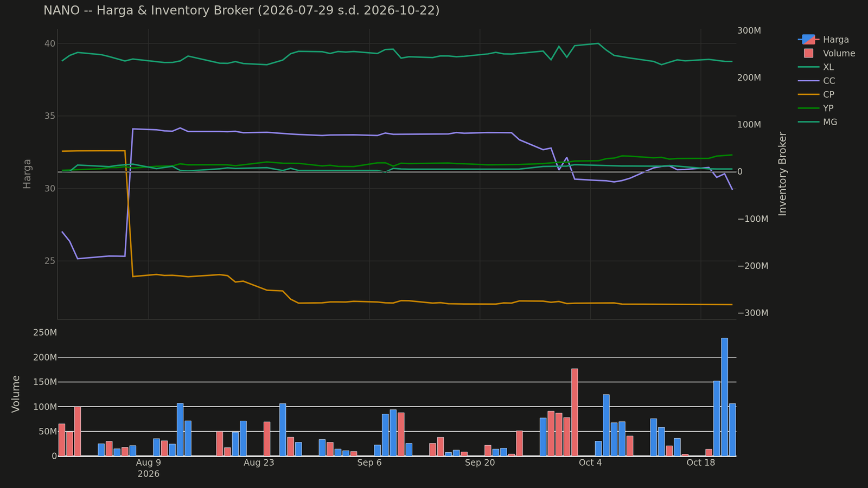
Task: Click the "250M" tick on the Volume axis
Action: (45, 332)
